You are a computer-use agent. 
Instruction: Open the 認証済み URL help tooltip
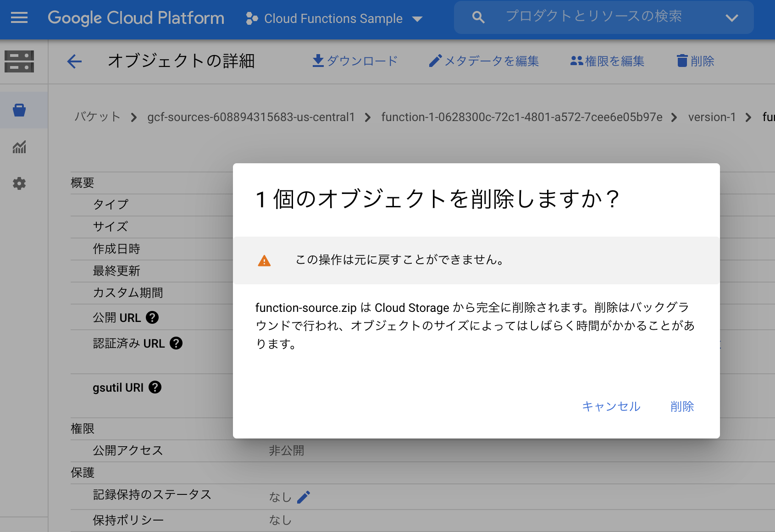[177, 343]
